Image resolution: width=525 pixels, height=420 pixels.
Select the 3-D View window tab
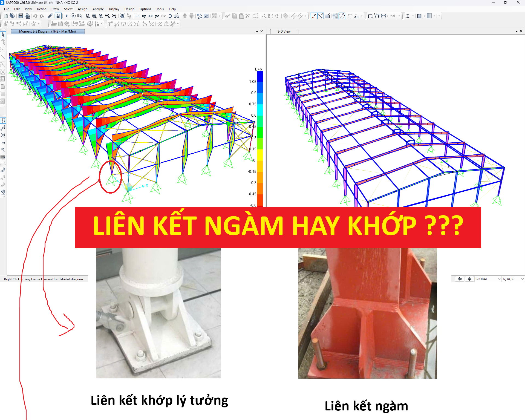(x=283, y=31)
